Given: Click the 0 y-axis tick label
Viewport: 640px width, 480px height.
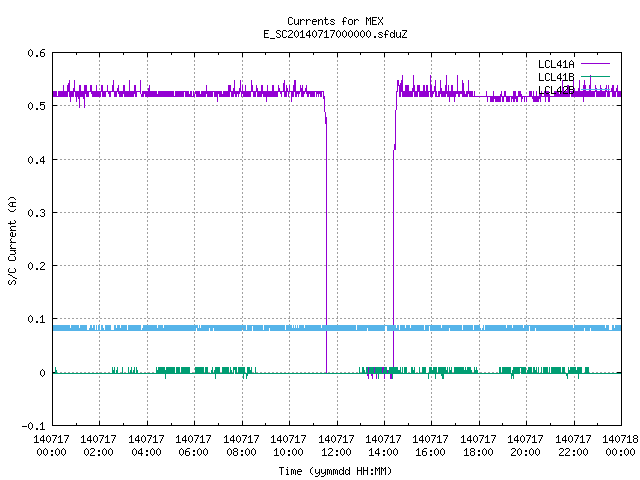Looking at the screenshot, I should coord(42,373).
